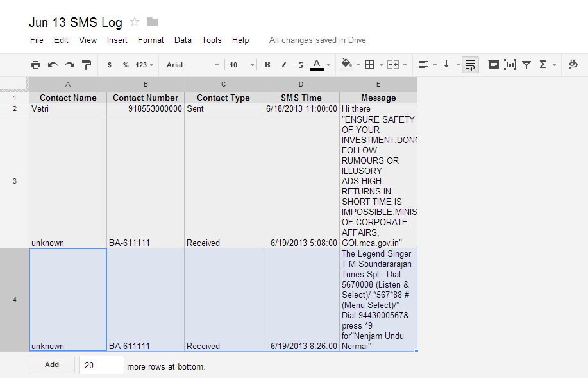Open the Edit menu
This screenshot has width=588, height=378.
61,40
